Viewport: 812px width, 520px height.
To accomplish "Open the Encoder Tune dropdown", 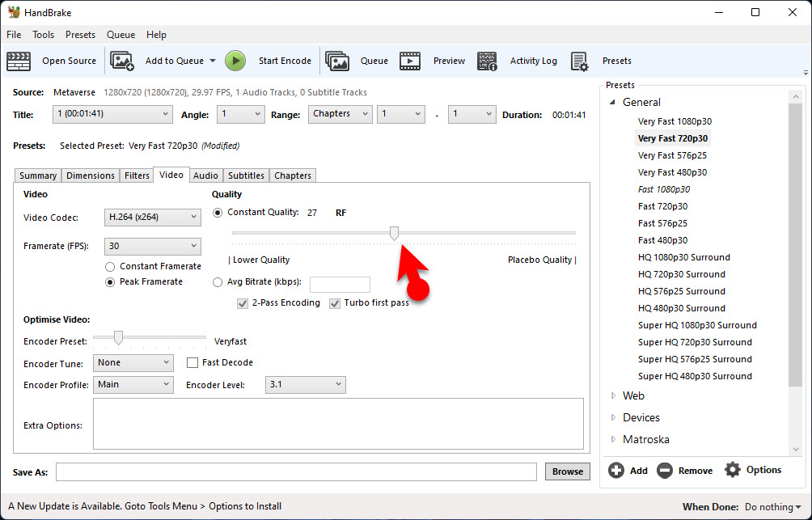I will (x=133, y=362).
